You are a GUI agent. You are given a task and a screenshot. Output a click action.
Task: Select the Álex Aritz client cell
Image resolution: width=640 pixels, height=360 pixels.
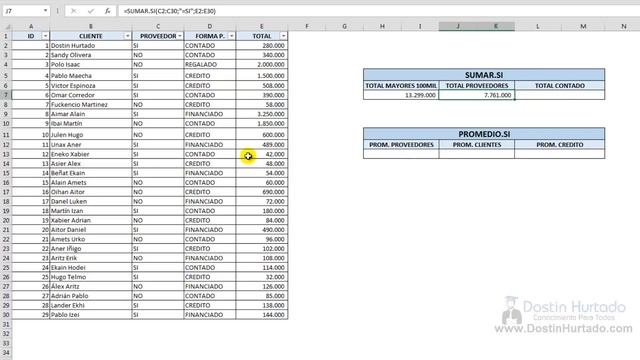click(91, 287)
